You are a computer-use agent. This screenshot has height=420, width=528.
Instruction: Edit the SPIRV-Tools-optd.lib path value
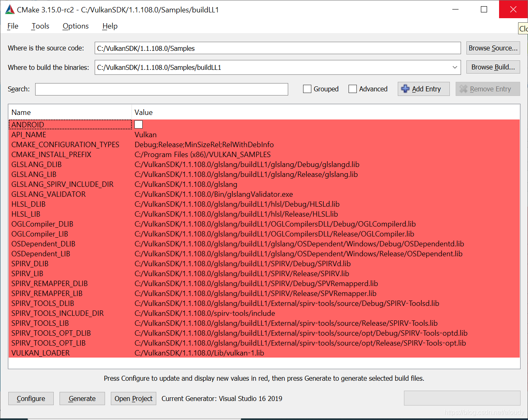click(x=301, y=333)
